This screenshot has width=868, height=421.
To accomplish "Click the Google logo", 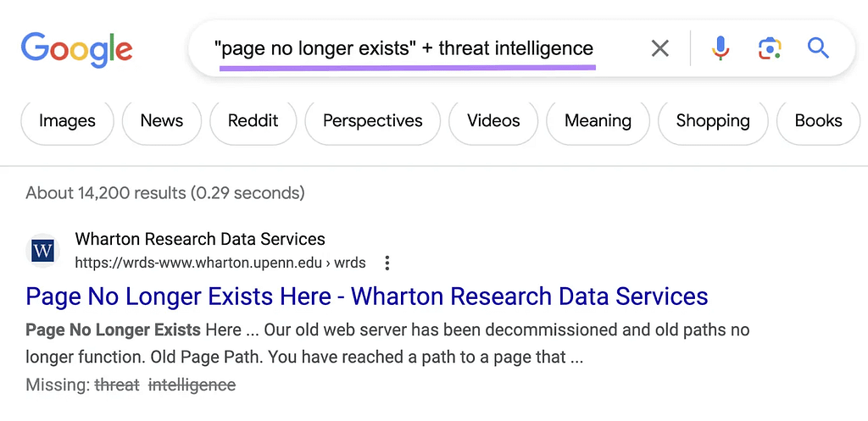I will click(x=77, y=49).
